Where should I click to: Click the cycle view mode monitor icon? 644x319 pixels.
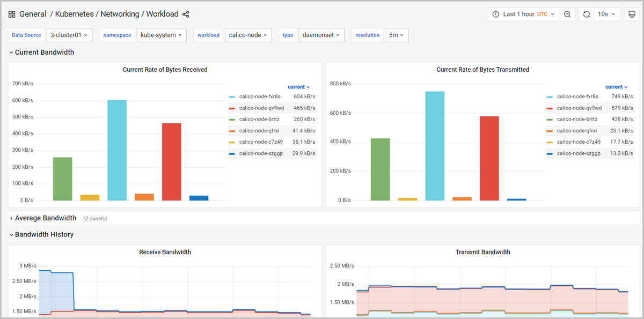632,14
